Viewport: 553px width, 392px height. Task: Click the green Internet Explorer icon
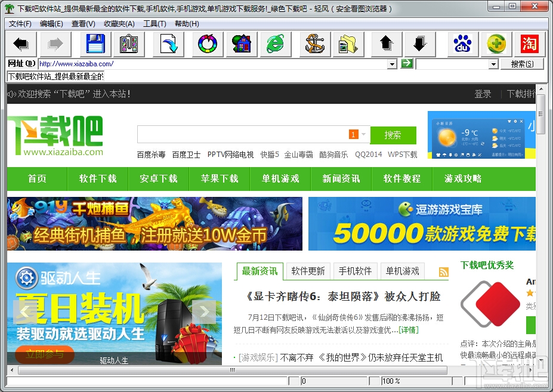tap(276, 44)
